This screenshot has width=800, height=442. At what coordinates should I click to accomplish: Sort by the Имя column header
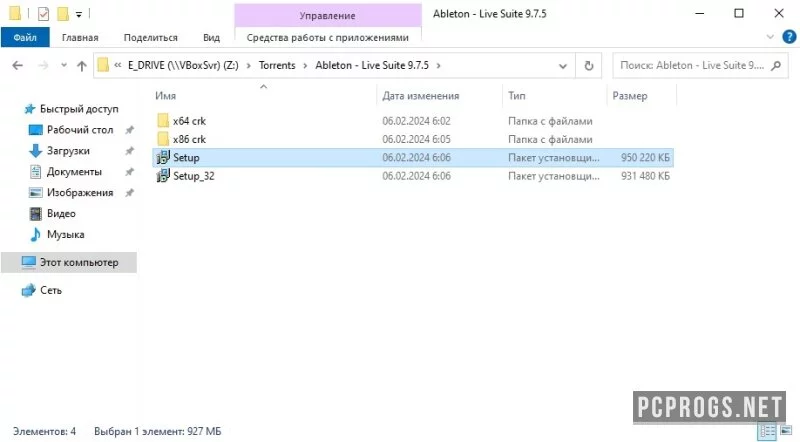[165, 95]
